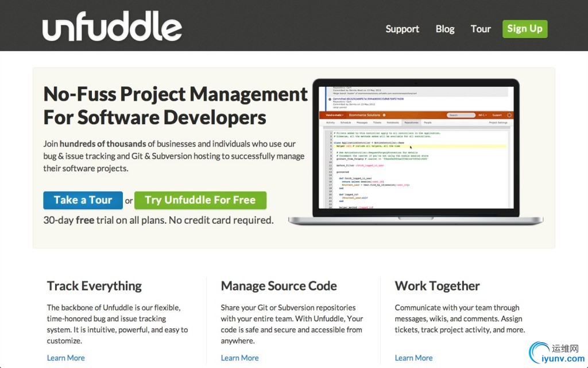588x368 pixels.
Task: Click the Search field in laptop screenshot
Action: (x=461, y=115)
